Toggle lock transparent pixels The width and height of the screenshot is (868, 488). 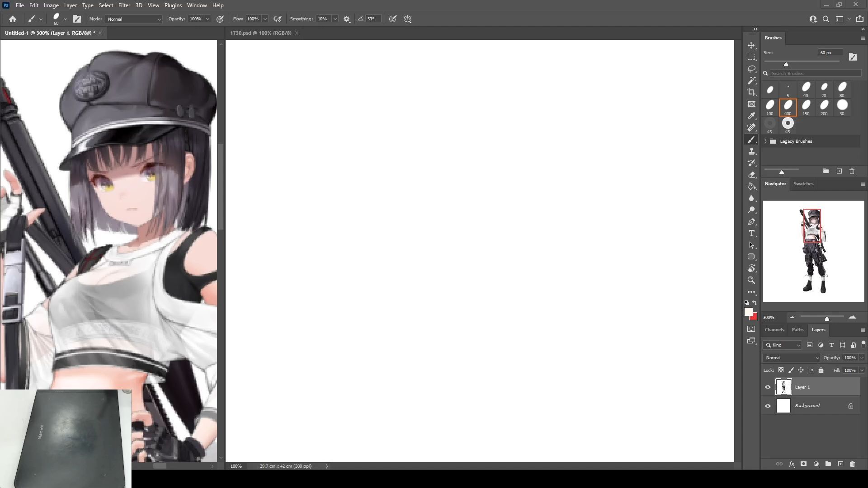781,370
